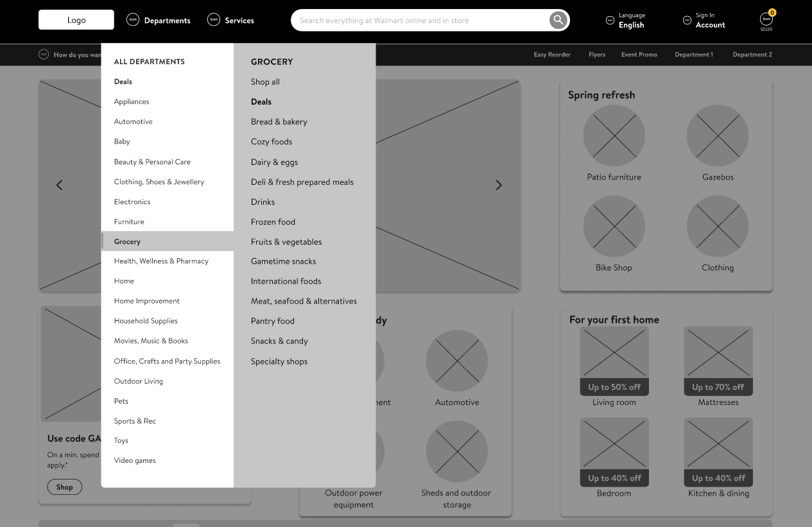The image size is (812, 527).
Task: Click the Bike Shop thumbnail
Action: tap(614, 226)
